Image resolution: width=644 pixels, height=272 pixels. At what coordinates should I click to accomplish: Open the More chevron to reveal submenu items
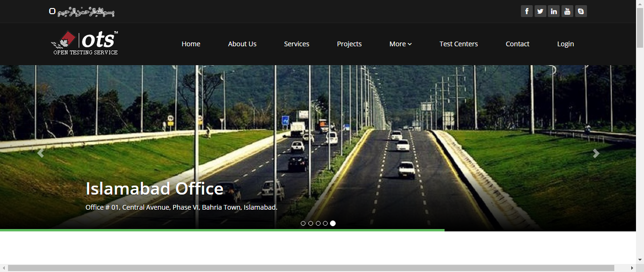pyautogui.click(x=410, y=43)
